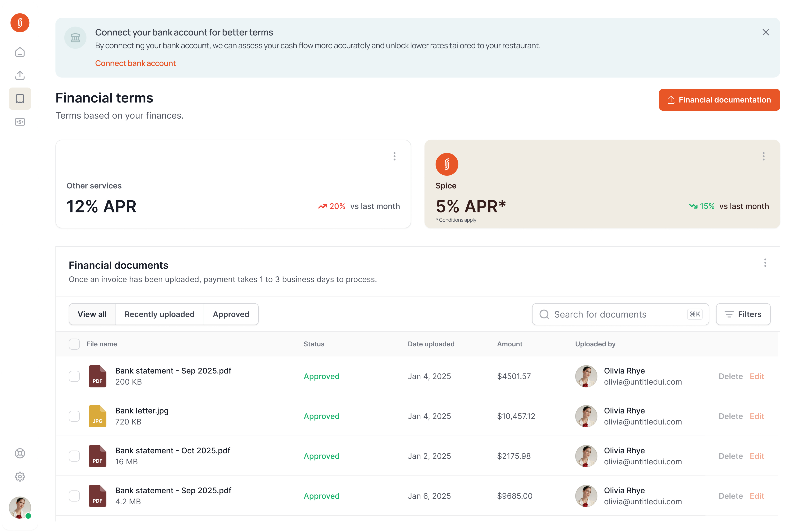Click the Search for documents field
Screen dimensions: 798x532
pos(611,314)
